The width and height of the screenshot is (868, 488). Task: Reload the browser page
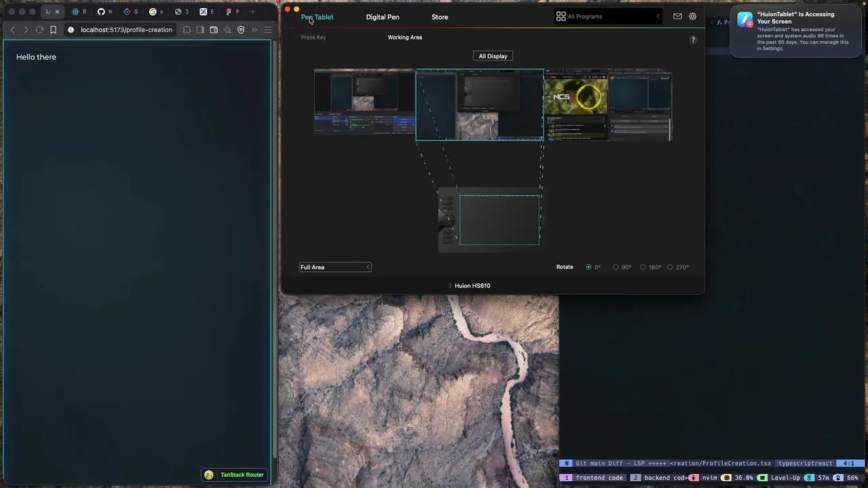tap(39, 30)
